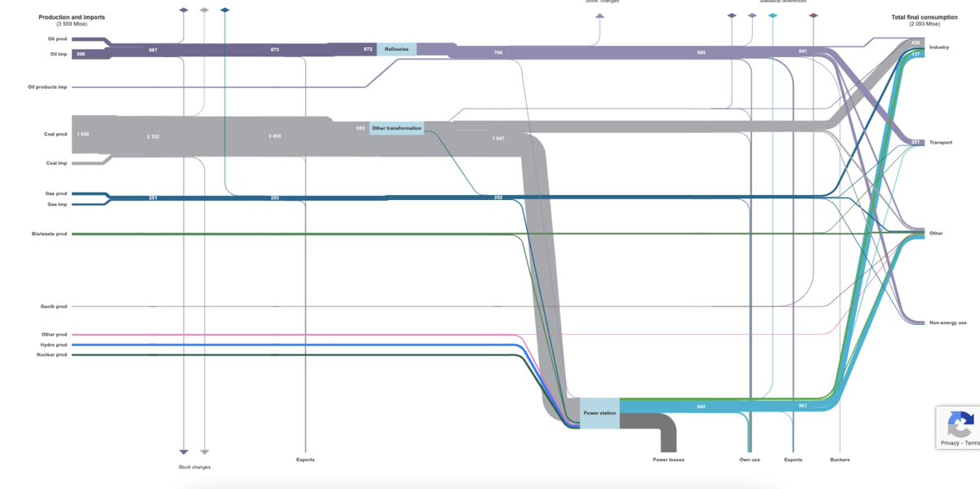
Task: Click the Bunkers label at bottom
Action: click(840, 460)
